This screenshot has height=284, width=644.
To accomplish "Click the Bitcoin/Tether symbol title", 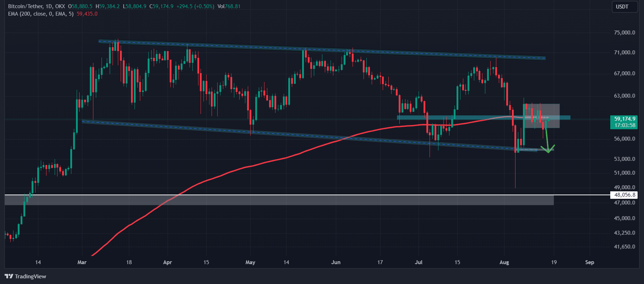I will click(x=26, y=6).
